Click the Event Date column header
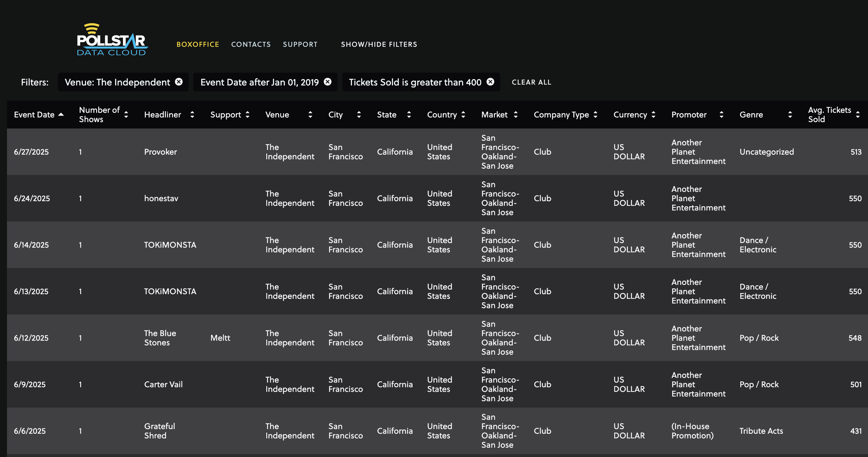 [x=34, y=115]
